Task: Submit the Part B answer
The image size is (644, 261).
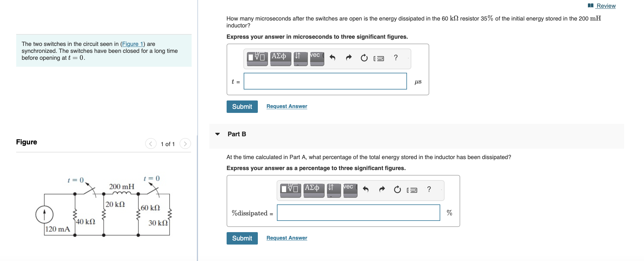Action: pos(242,238)
